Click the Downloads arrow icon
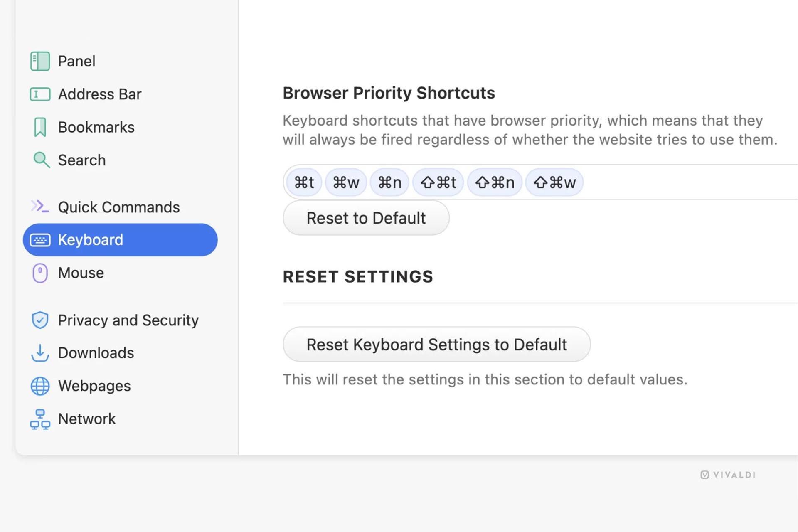Image resolution: width=798 pixels, height=532 pixels. [40, 353]
